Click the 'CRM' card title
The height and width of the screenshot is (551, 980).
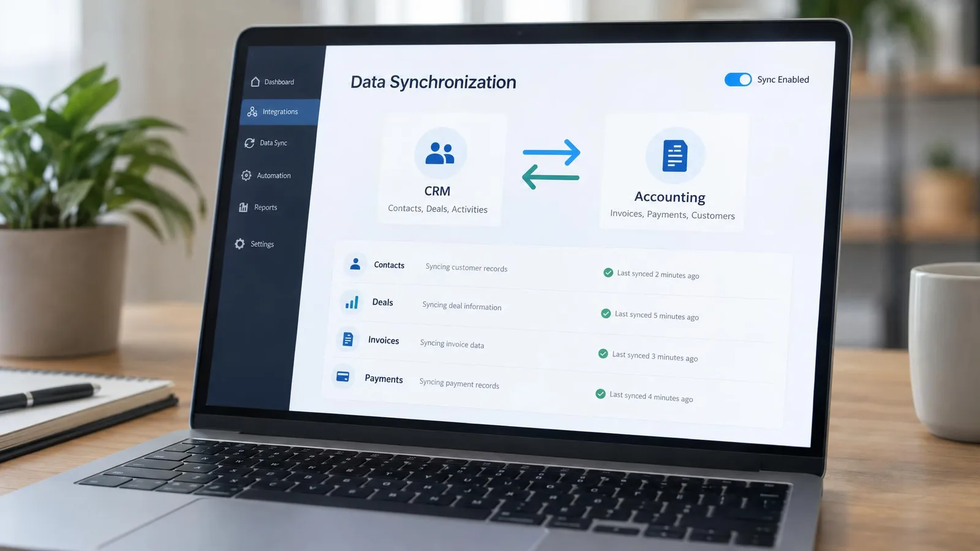(x=437, y=191)
